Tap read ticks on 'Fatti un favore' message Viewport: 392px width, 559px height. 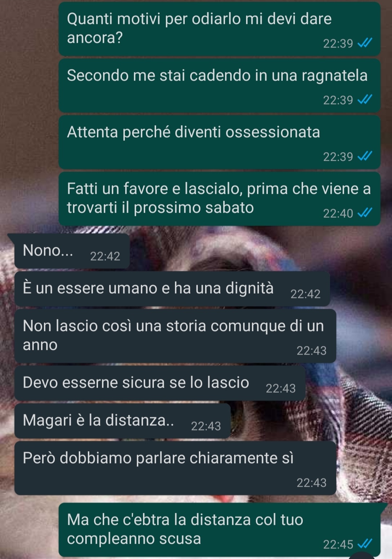[x=365, y=213]
